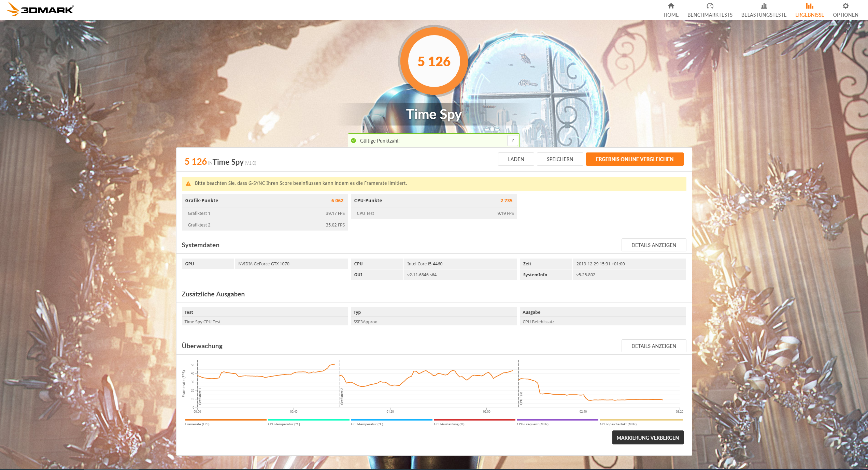868x470 pixels.
Task: Click the question mark help button
Action: tap(512, 141)
